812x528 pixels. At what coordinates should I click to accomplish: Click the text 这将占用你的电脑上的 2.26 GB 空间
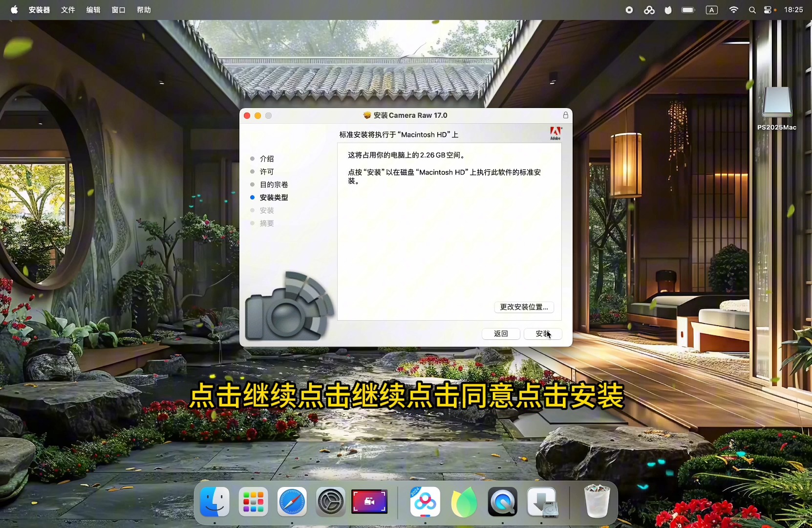tap(407, 155)
